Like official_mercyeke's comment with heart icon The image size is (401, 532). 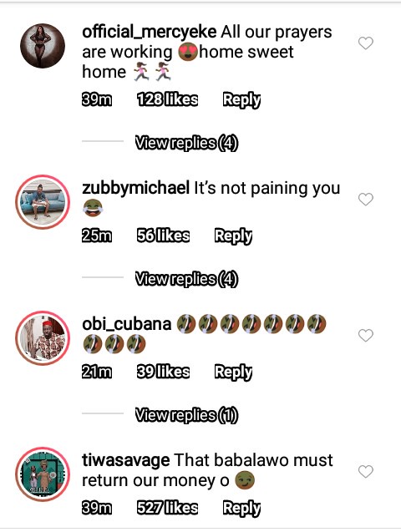point(366,43)
